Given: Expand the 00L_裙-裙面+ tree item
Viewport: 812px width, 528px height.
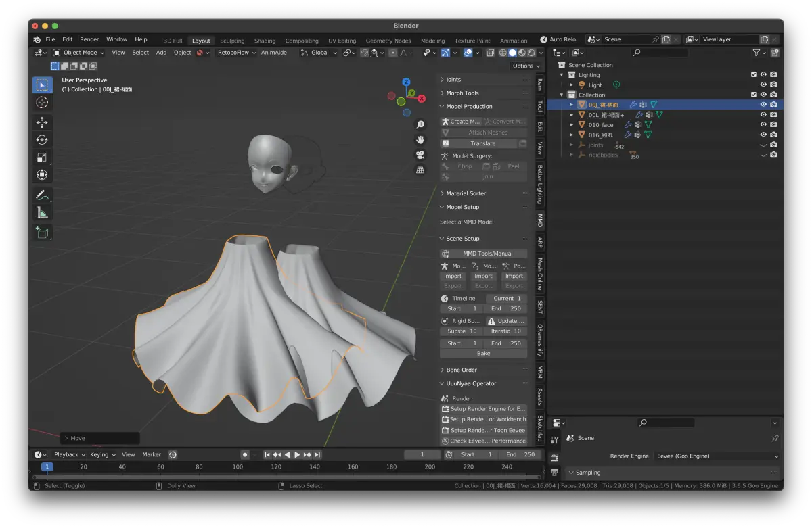Looking at the screenshot, I should click(571, 115).
